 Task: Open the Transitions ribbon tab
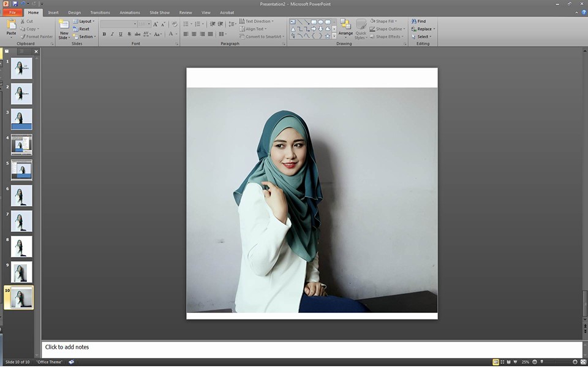tap(100, 12)
